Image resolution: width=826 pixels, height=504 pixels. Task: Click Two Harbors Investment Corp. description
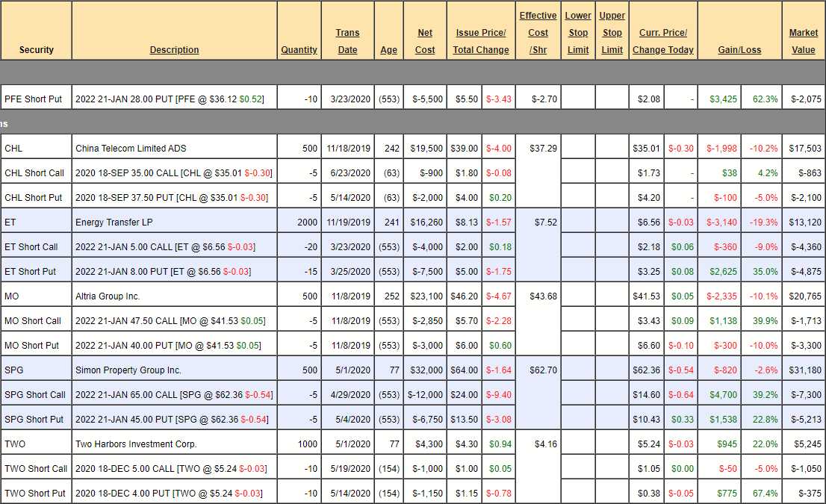pyautogui.click(x=136, y=444)
